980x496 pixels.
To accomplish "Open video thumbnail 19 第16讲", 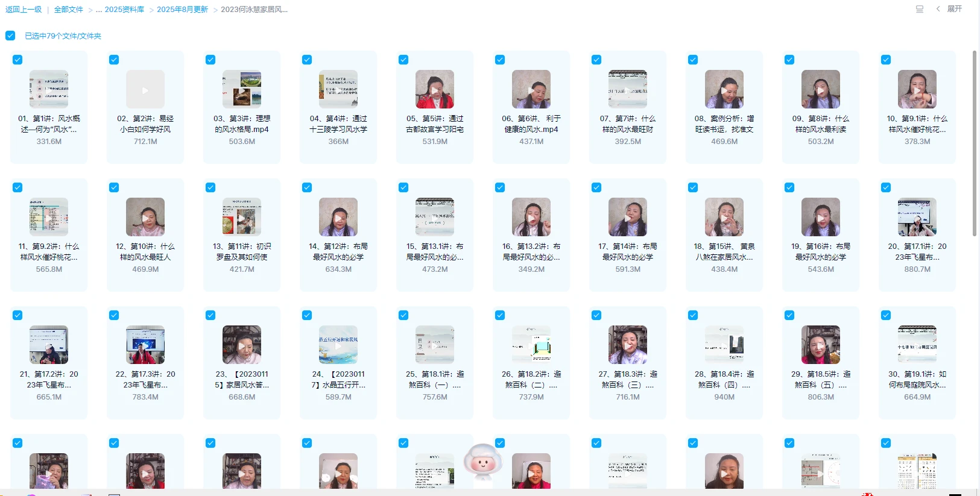I will click(x=821, y=217).
